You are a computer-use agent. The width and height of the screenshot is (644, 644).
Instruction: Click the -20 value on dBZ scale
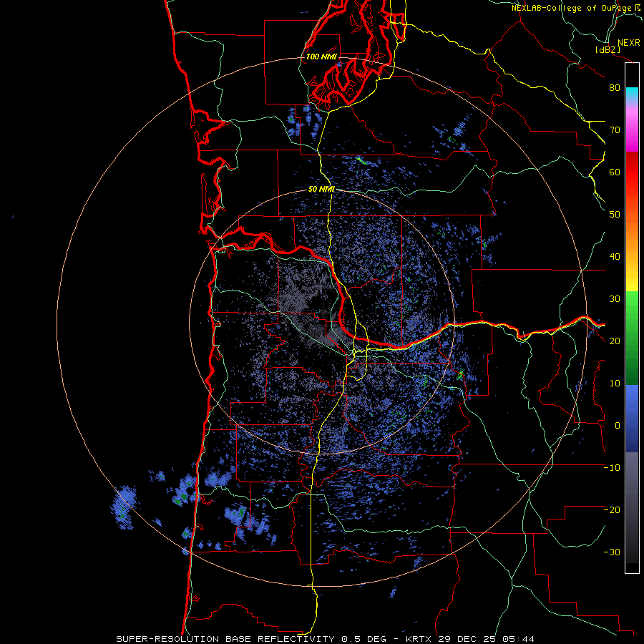tap(612, 510)
